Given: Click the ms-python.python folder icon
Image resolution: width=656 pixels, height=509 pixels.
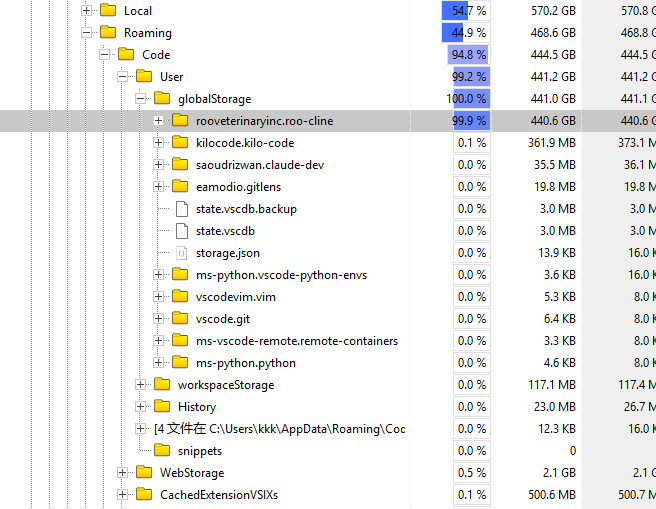Looking at the screenshot, I should coord(180,362).
